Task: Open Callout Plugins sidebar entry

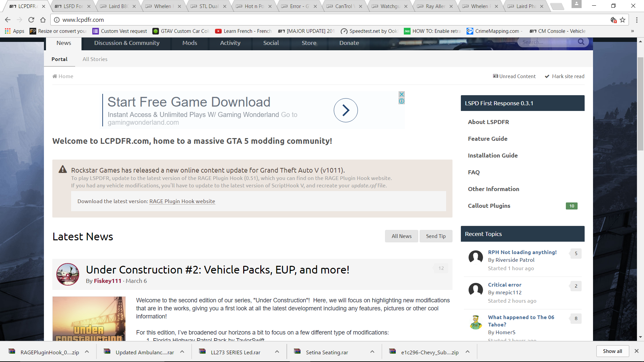Action: 489,206
